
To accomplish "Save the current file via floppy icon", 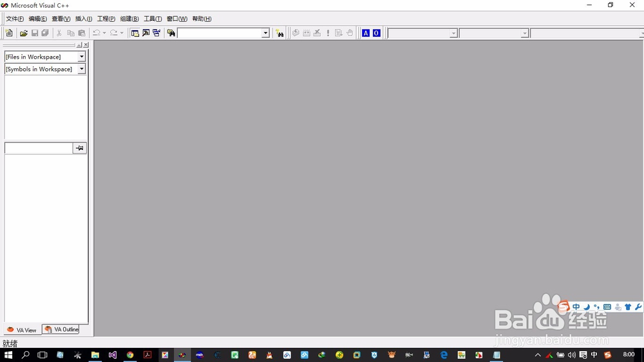I will click(x=35, y=33).
